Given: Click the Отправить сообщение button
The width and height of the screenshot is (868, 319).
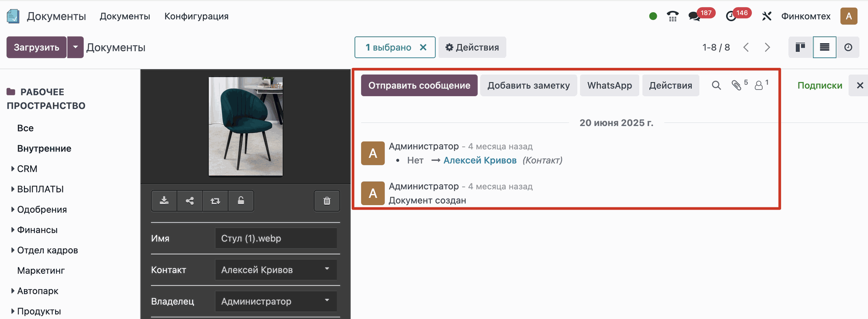Looking at the screenshot, I should pos(419,85).
